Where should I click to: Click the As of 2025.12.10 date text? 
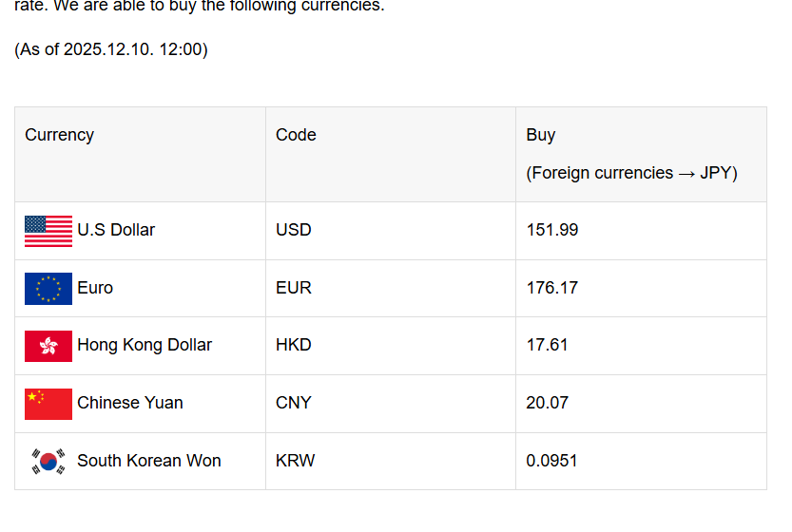pos(111,49)
